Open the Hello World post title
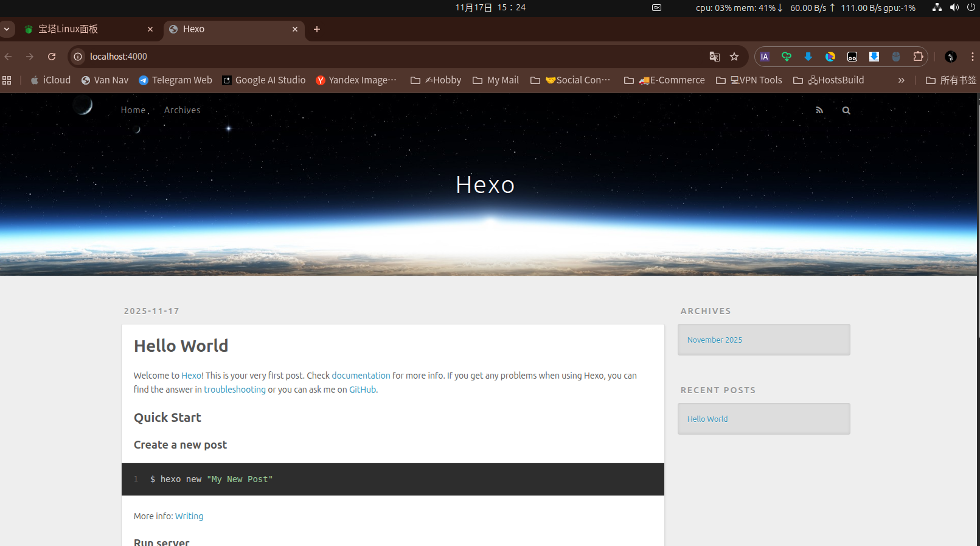Image resolution: width=980 pixels, height=546 pixels. pyautogui.click(x=181, y=346)
